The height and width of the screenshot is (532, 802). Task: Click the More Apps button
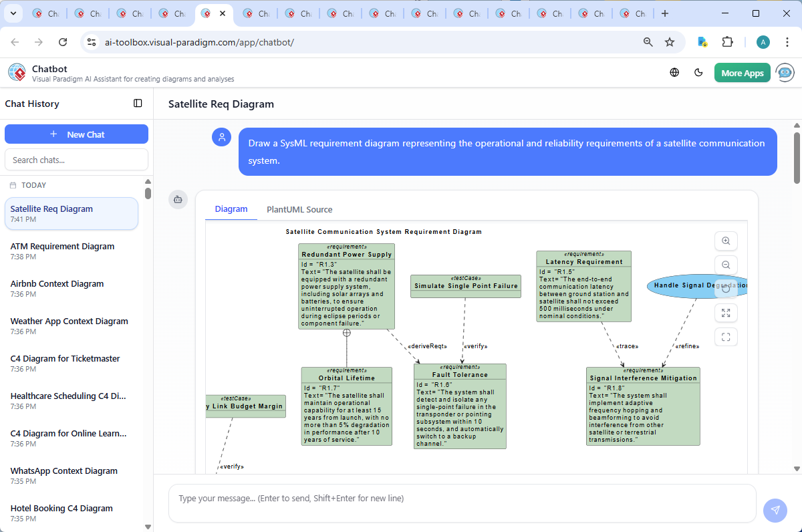pyautogui.click(x=742, y=72)
